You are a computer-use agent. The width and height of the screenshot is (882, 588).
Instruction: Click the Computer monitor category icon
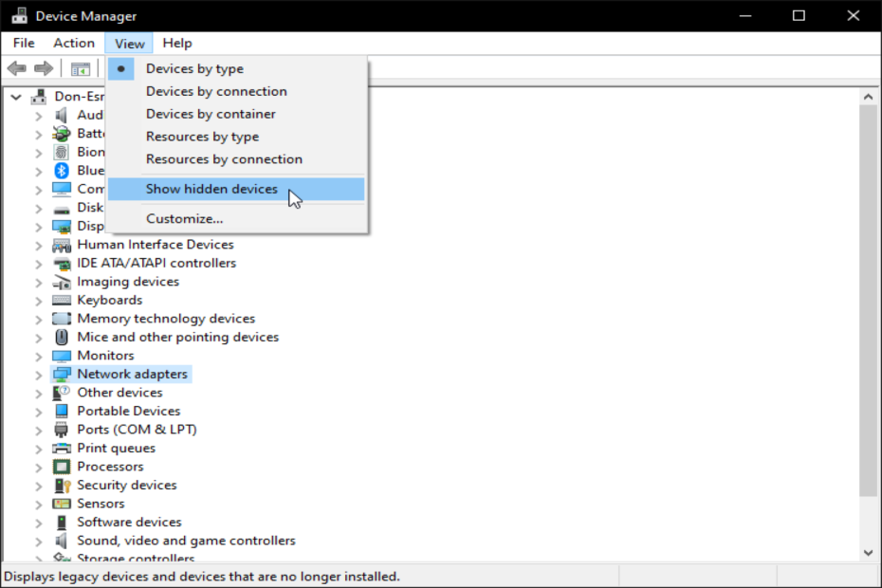point(62,189)
